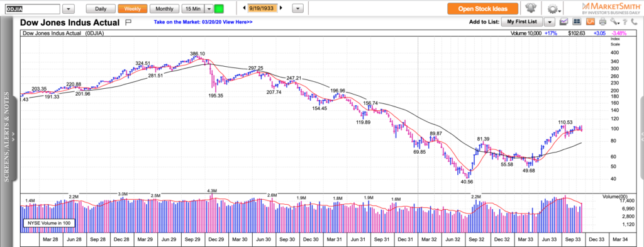Expand the symbol box dropdown arrow
This screenshot has height=247, width=644.
tap(69, 9)
